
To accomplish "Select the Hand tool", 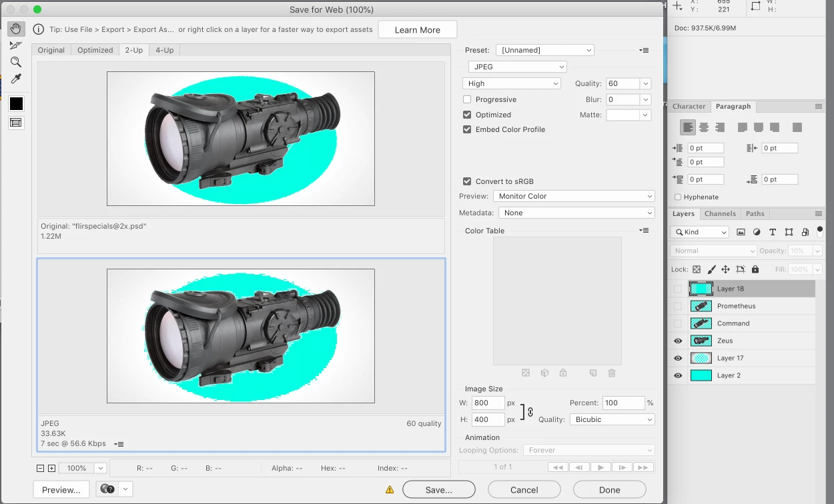I will pyautogui.click(x=16, y=29).
